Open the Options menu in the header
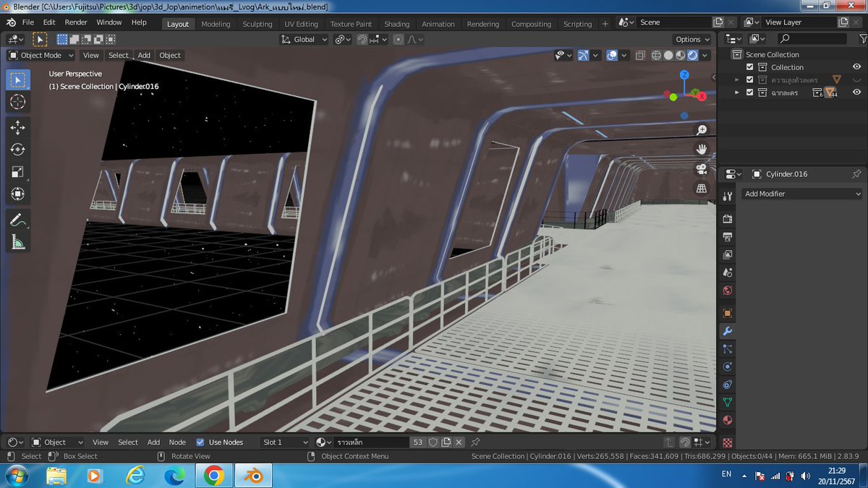The width and height of the screenshot is (868, 488). pos(689,39)
